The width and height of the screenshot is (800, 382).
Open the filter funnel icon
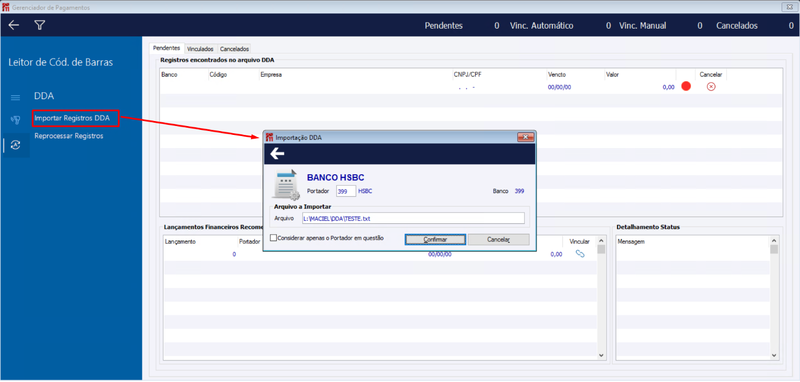(x=40, y=25)
